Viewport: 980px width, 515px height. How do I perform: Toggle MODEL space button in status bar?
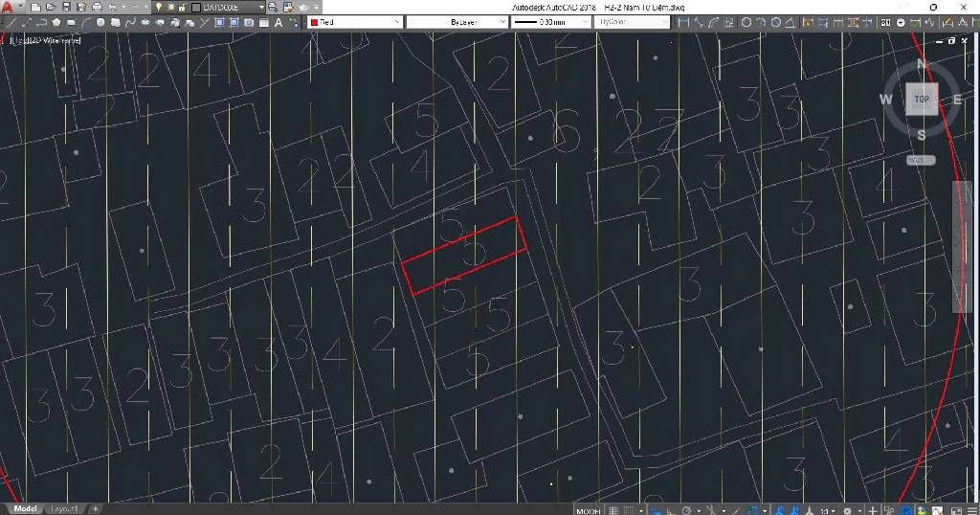588,509
